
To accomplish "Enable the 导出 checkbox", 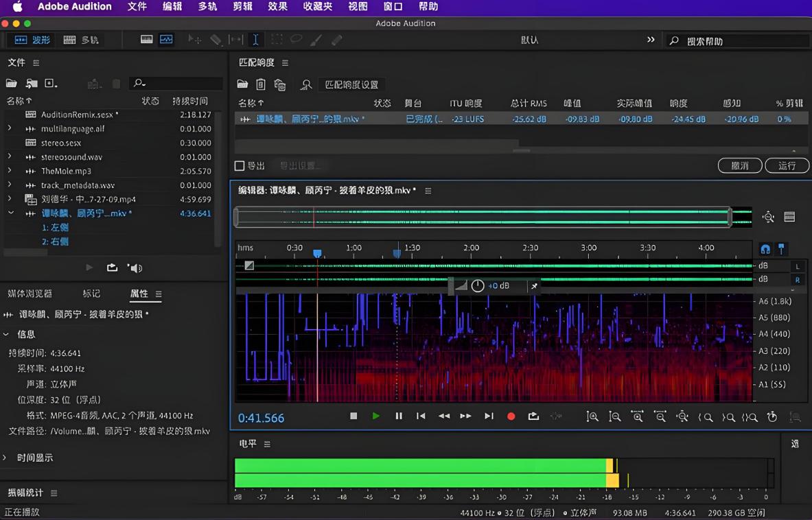I will point(240,166).
